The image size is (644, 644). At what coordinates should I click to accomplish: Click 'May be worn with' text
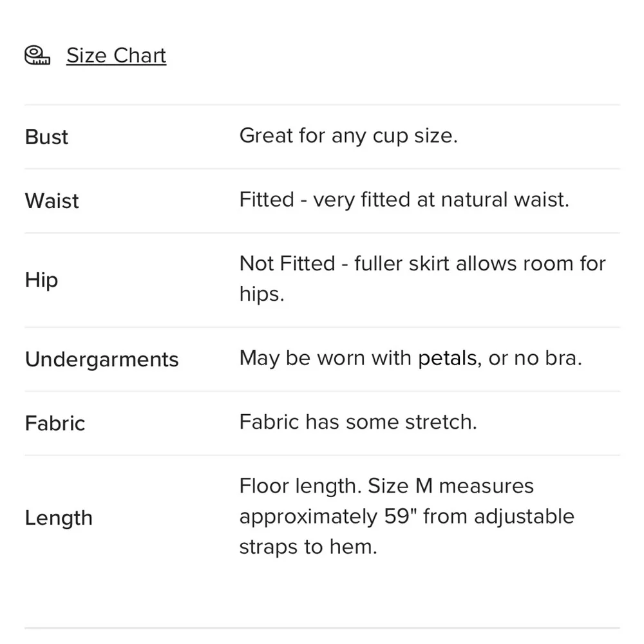(x=325, y=358)
